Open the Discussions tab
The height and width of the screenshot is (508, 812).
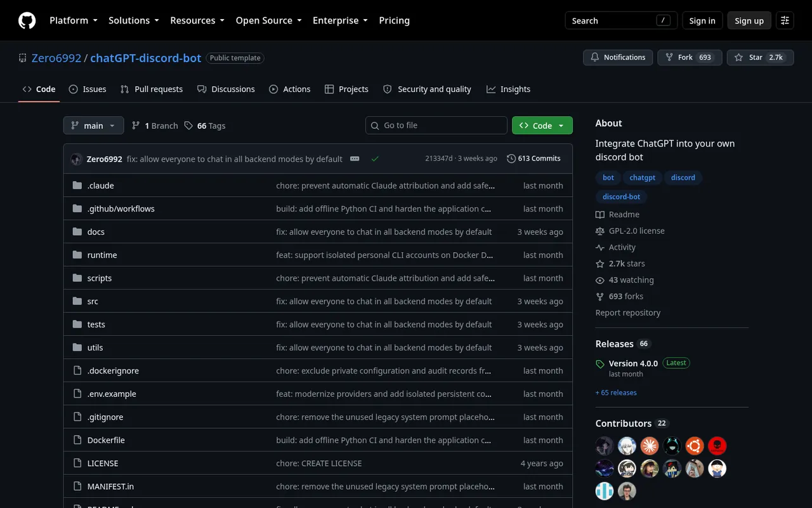(226, 89)
